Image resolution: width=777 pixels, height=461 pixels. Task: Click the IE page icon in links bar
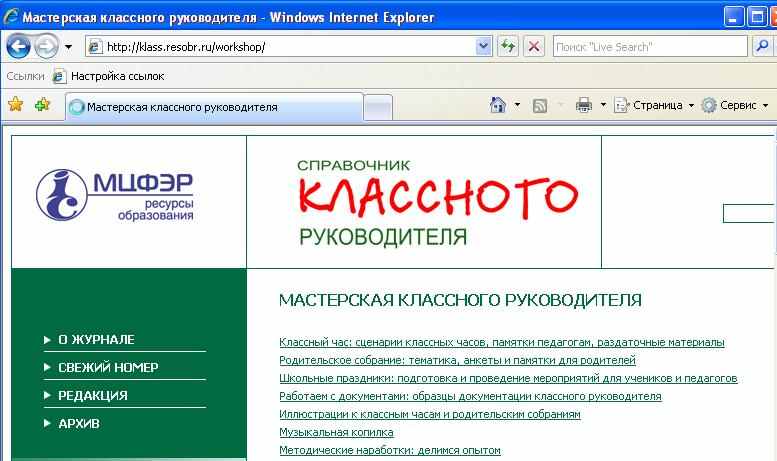pyautogui.click(x=59, y=76)
